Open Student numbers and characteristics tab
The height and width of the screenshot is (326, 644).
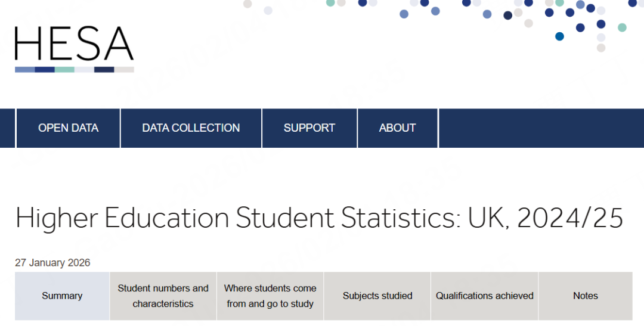click(163, 296)
